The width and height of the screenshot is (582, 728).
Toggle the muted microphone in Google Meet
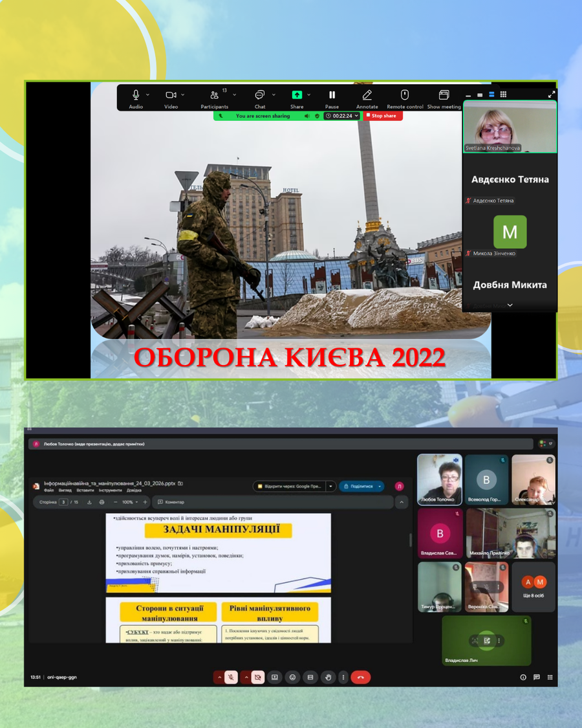[x=231, y=678]
